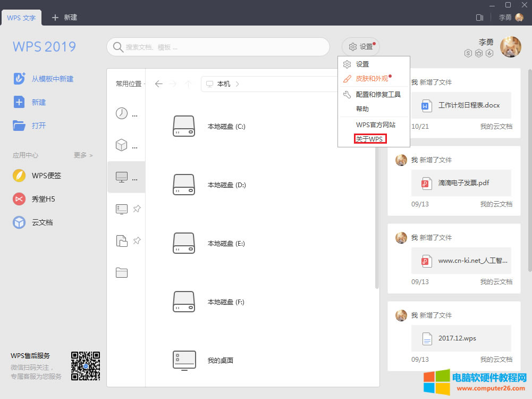Pin the sidebar location with pin icon
Image resolution: width=532 pixels, height=399 pixels.
[x=137, y=209]
